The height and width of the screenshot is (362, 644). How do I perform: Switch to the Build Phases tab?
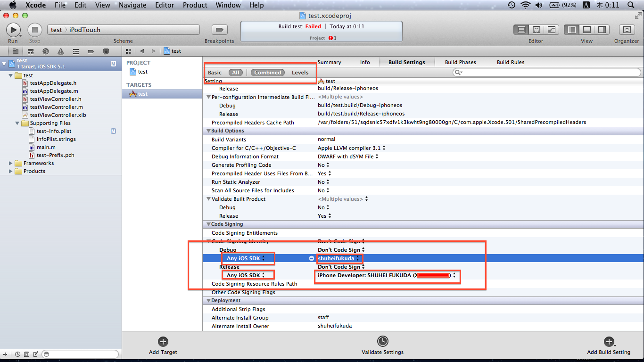click(460, 62)
